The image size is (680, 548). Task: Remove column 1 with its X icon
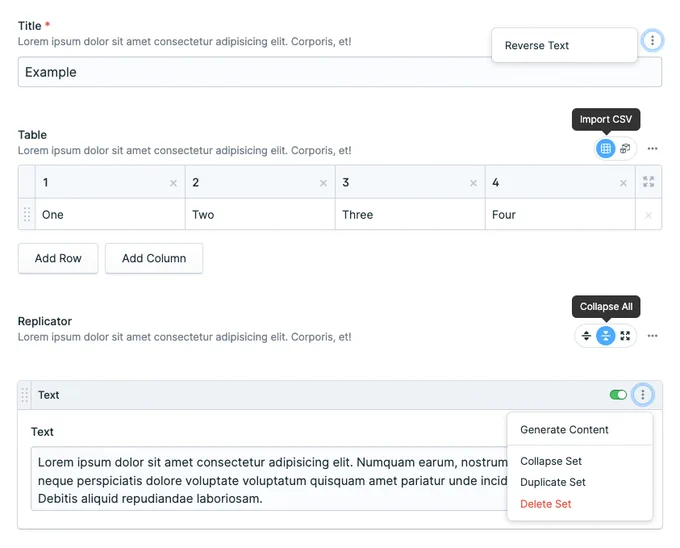tap(173, 183)
